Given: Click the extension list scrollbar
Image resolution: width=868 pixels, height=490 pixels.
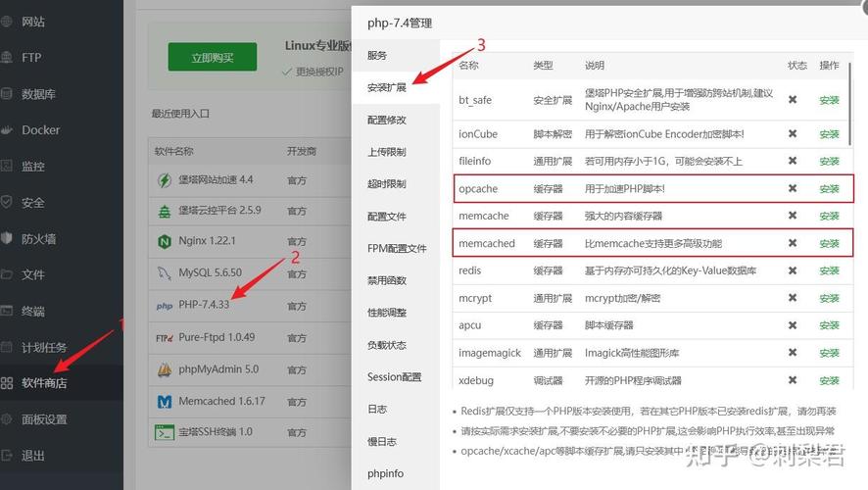Looking at the screenshot, I should click(x=849, y=104).
